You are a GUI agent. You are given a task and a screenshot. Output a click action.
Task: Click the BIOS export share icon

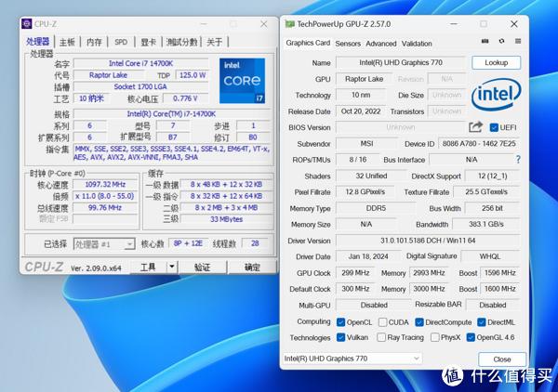click(475, 127)
